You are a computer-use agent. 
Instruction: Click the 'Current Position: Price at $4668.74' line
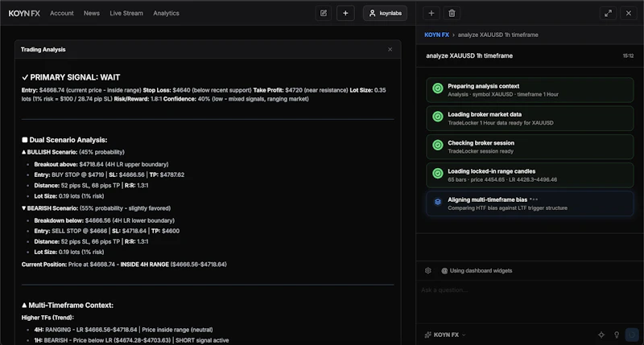[124, 265]
